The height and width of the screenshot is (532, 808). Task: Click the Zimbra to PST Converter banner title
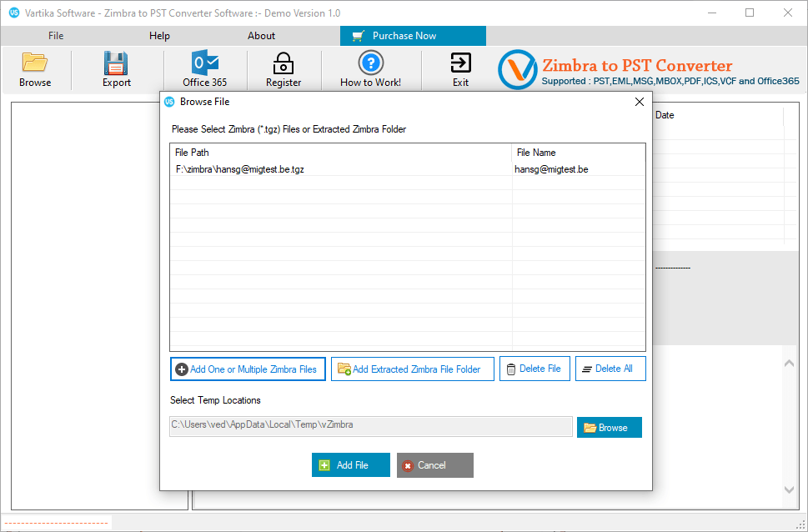tap(637, 66)
